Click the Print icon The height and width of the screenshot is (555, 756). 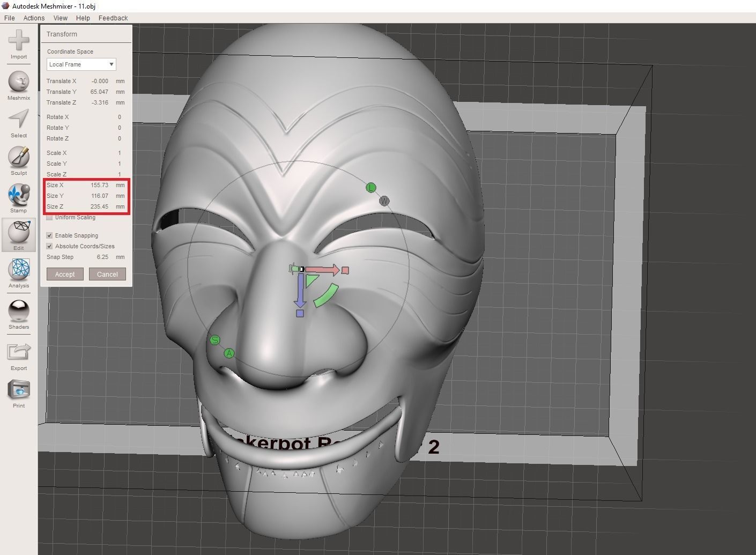(x=19, y=390)
